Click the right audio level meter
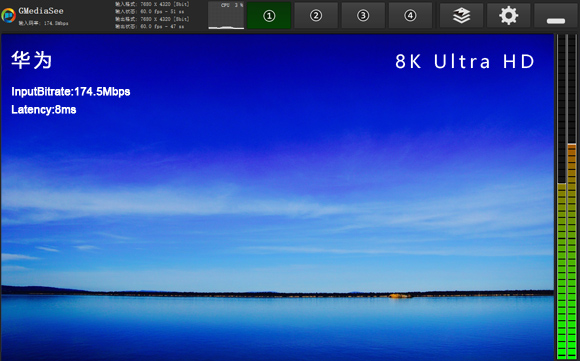 pyautogui.click(x=572, y=197)
